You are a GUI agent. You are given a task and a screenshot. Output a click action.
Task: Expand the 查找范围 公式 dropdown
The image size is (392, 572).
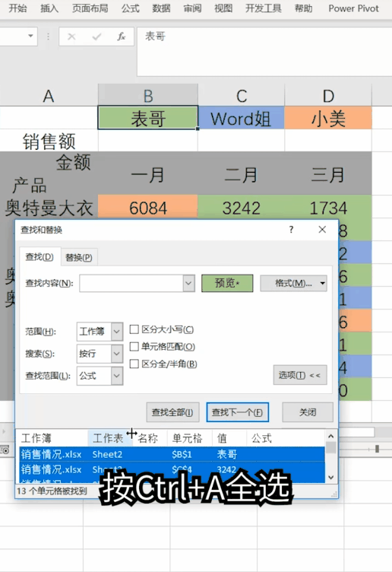pos(116,376)
